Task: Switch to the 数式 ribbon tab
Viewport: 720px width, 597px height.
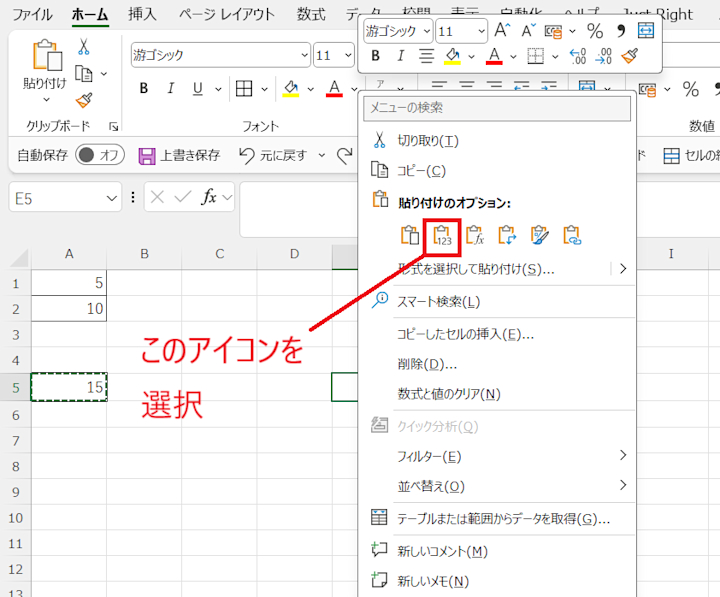Action: (310, 14)
